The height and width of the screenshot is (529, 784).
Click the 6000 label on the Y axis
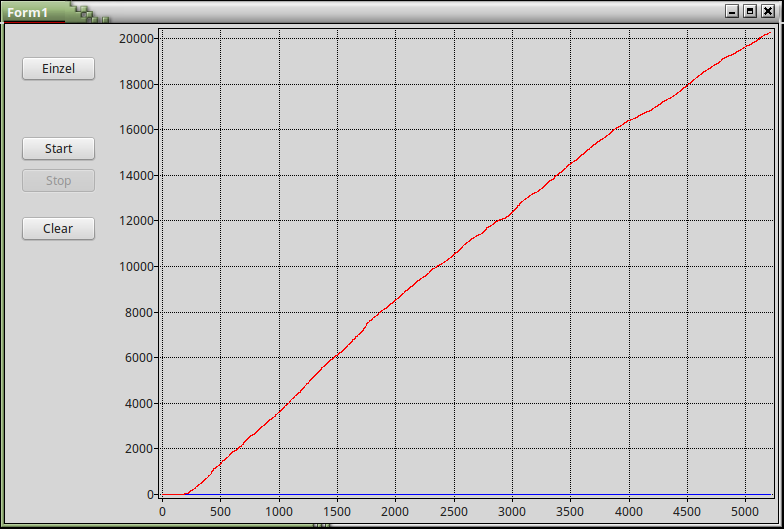click(x=138, y=358)
